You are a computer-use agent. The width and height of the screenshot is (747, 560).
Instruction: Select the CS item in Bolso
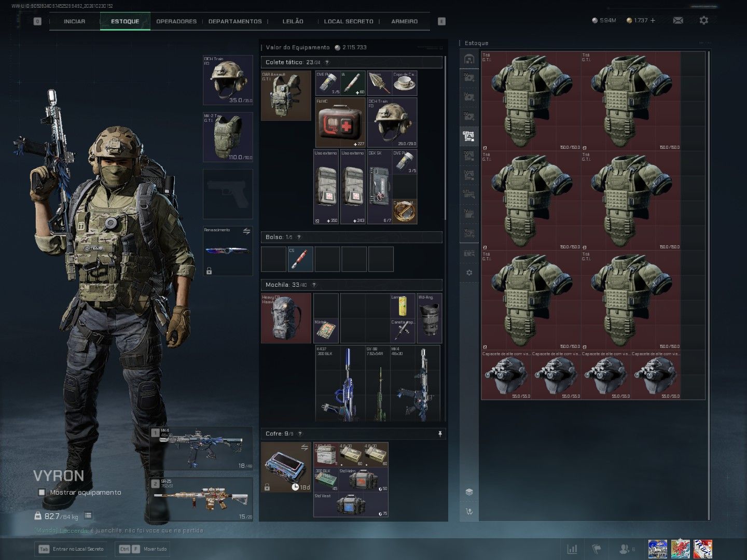click(300, 259)
